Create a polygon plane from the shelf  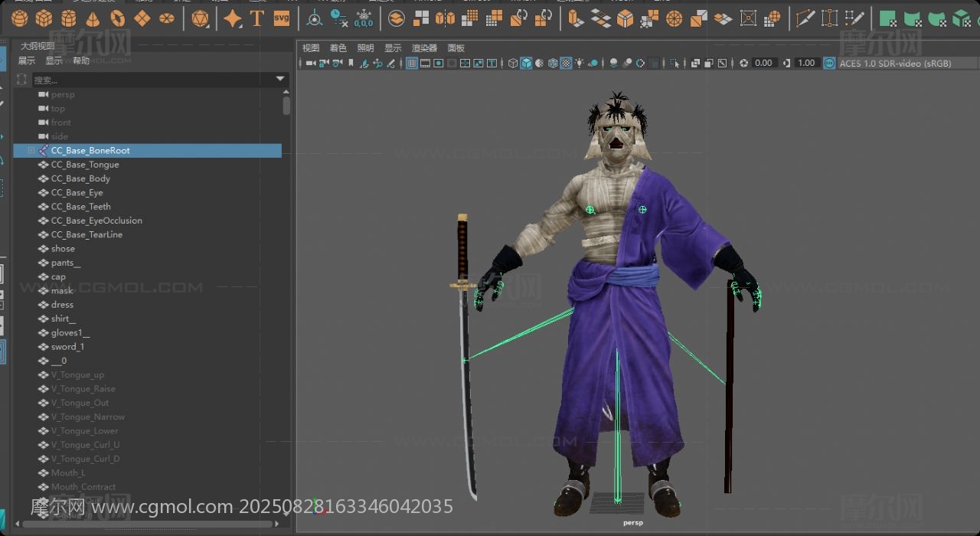point(142,18)
